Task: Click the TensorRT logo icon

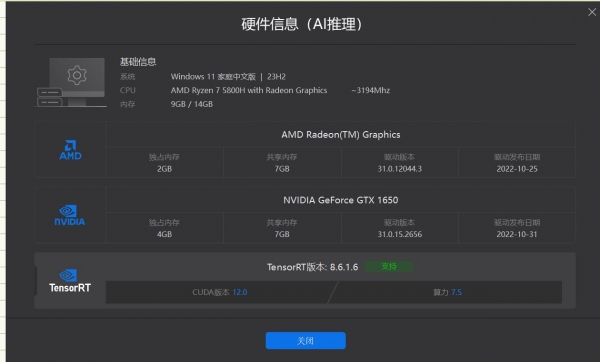Action: point(70,281)
